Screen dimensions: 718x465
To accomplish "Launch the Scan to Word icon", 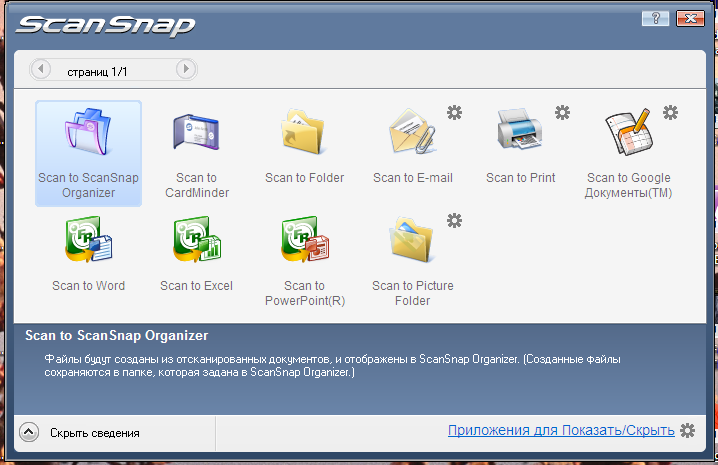I will (88, 239).
